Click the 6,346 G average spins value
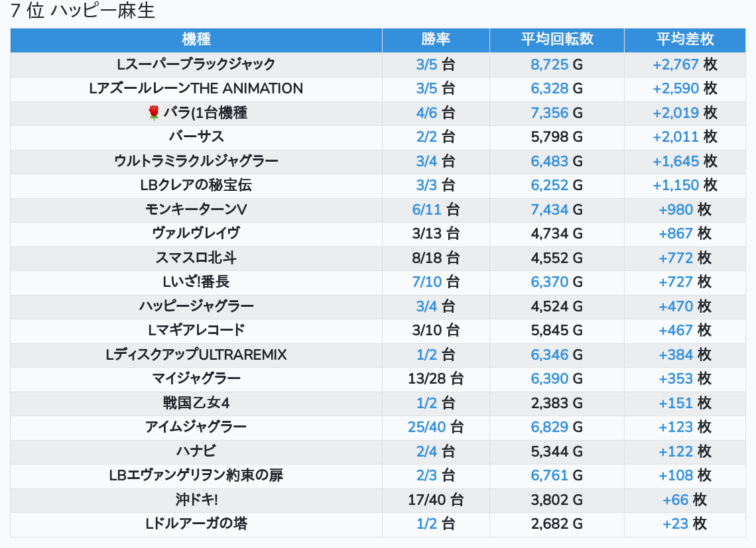Image resolution: width=756 pixels, height=548 pixels. pyautogui.click(x=557, y=355)
